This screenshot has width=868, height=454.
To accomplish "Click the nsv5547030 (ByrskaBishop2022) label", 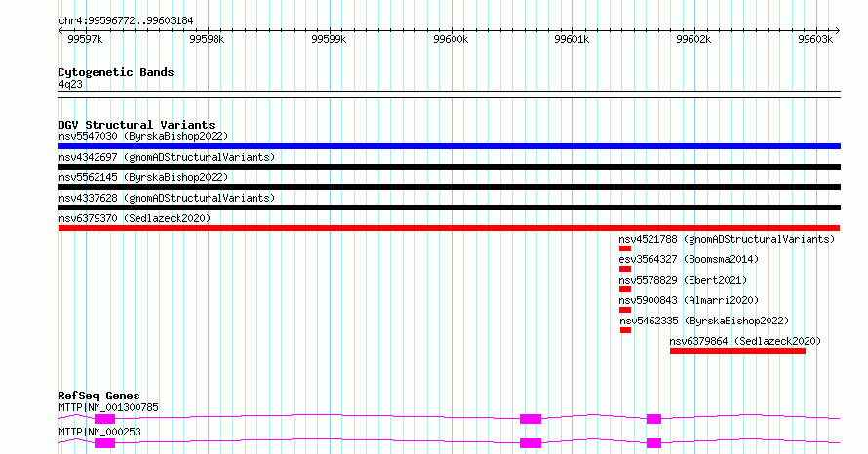I will tap(143, 136).
